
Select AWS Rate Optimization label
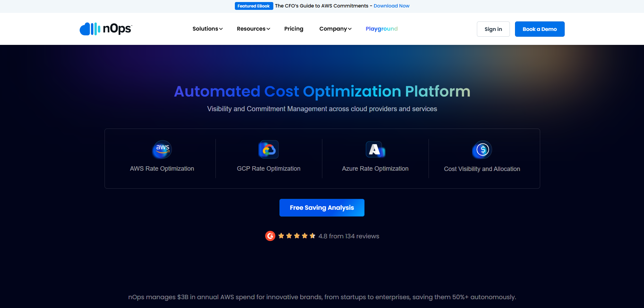point(162,169)
